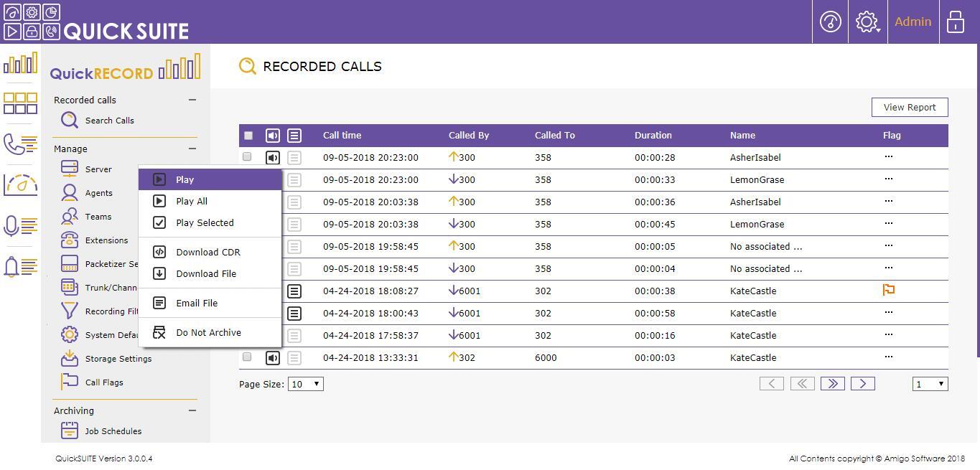This screenshot has width=980, height=470.
Task: Open the Page Size dropdown
Action: pyautogui.click(x=304, y=383)
